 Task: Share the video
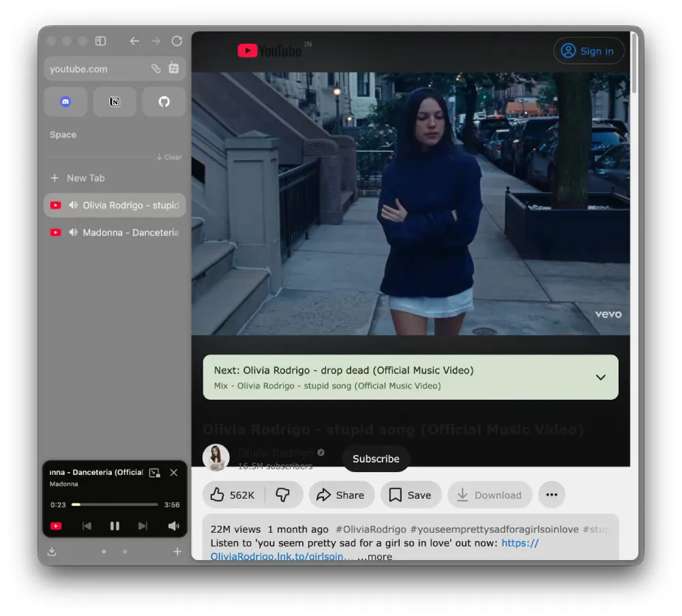(341, 495)
